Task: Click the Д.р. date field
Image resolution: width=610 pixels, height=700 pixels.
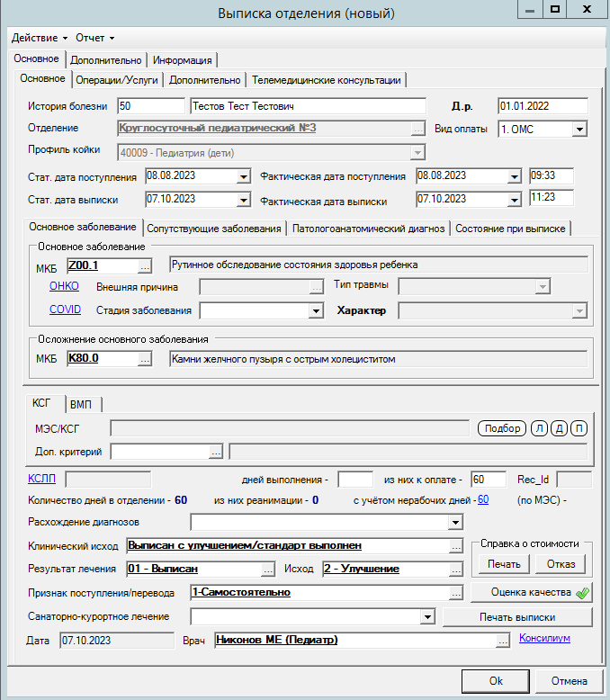Action: point(543,106)
